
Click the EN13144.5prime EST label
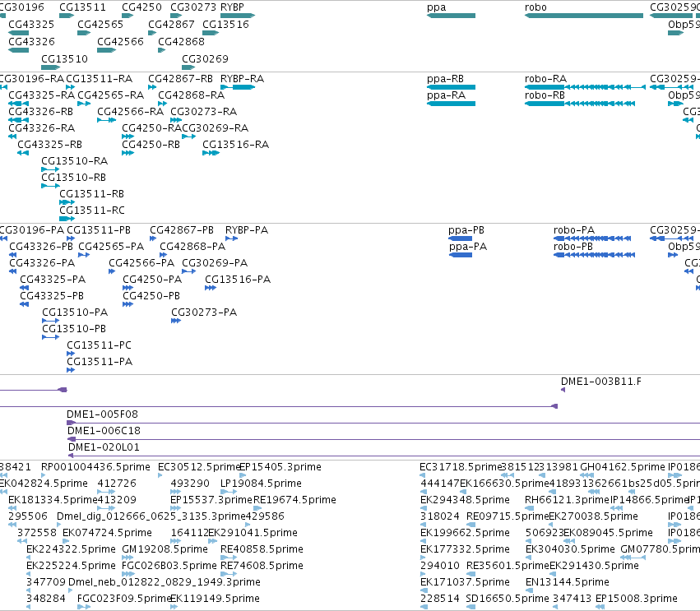click(568, 582)
